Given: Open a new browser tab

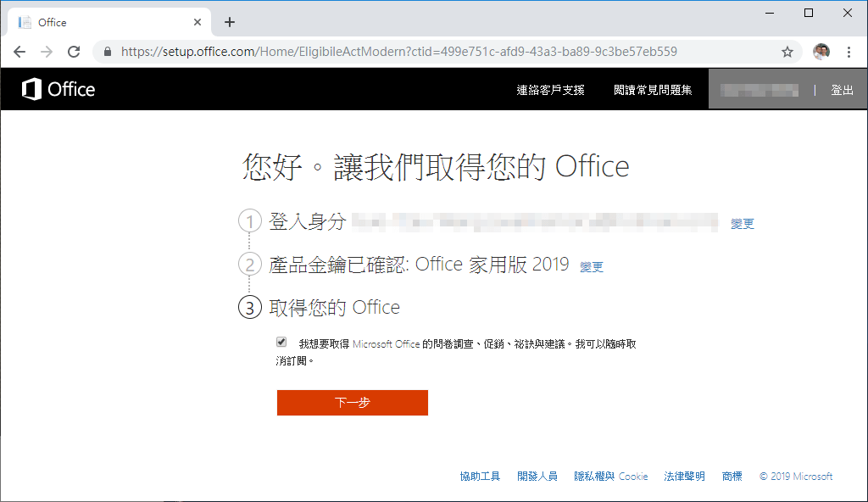Looking at the screenshot, I should point(229,21).
